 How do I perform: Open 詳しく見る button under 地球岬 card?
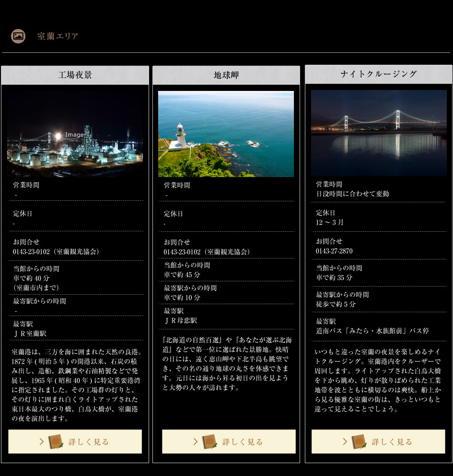[x=229, y=441]
